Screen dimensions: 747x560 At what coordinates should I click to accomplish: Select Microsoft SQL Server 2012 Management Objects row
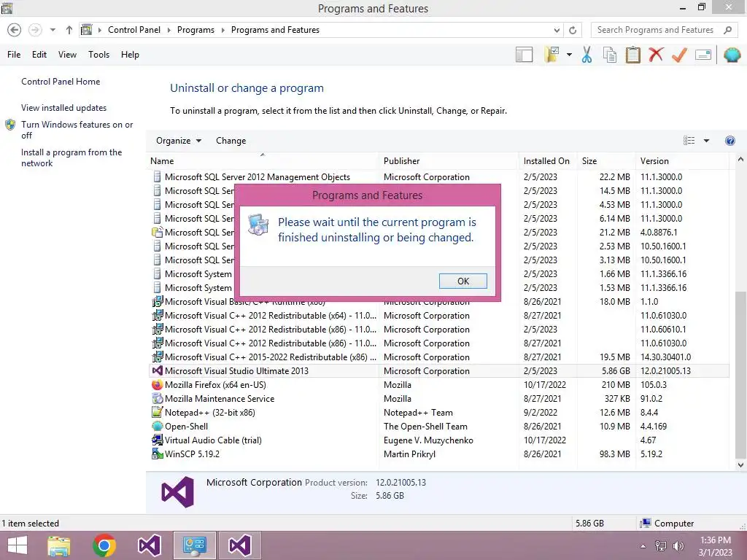point(438,177)
